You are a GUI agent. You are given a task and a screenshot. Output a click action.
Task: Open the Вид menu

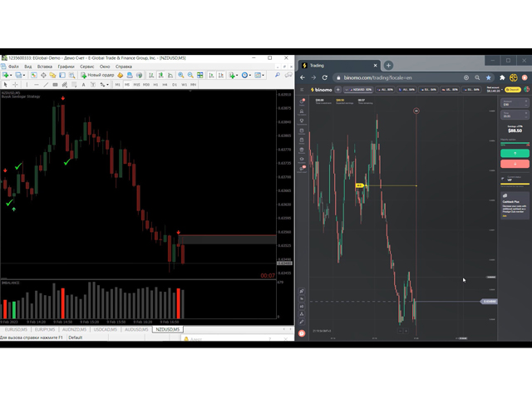click(28, 66)
